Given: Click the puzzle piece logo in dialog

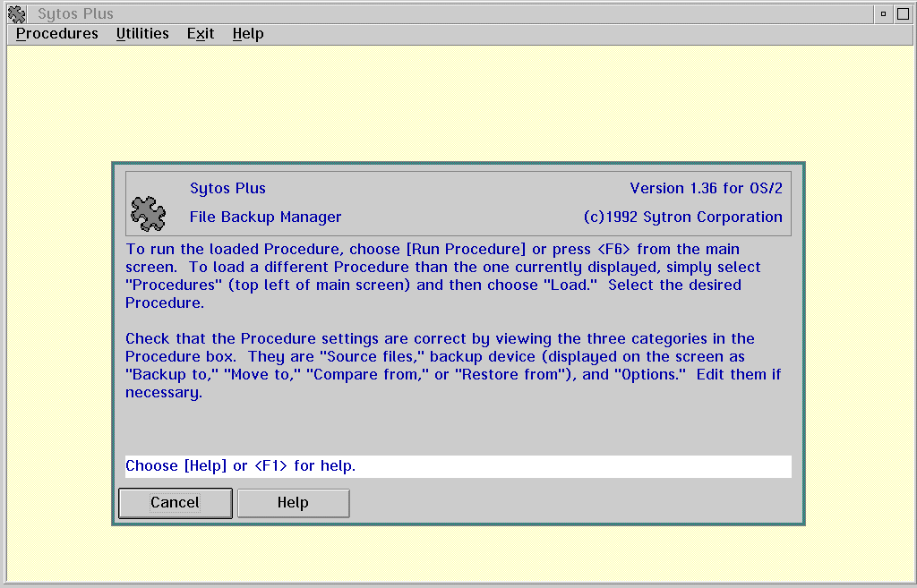Looking at the screenshot, I should [148, 213].
